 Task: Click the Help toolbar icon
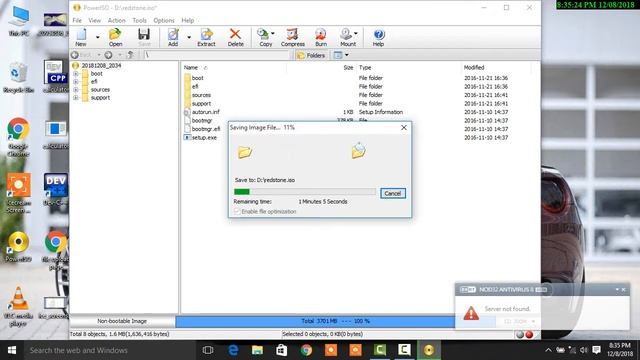tap(378, 37)
